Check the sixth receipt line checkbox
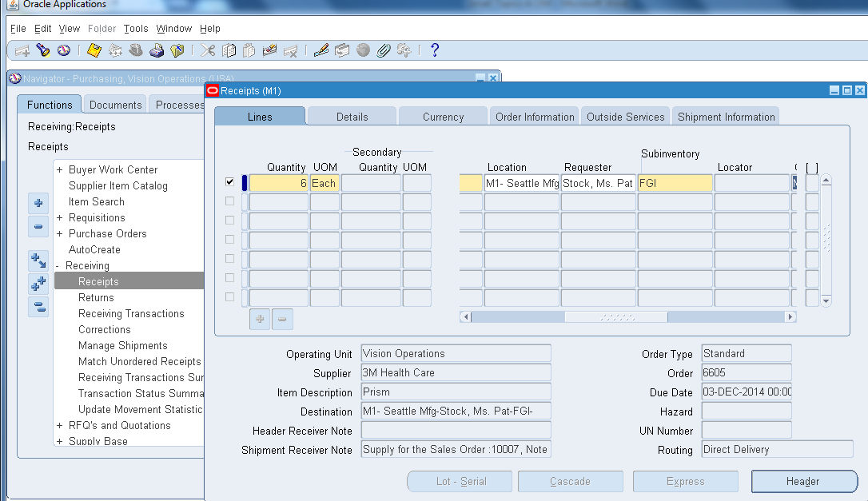Viewport: 868px width, 501px height. point(229,277)
